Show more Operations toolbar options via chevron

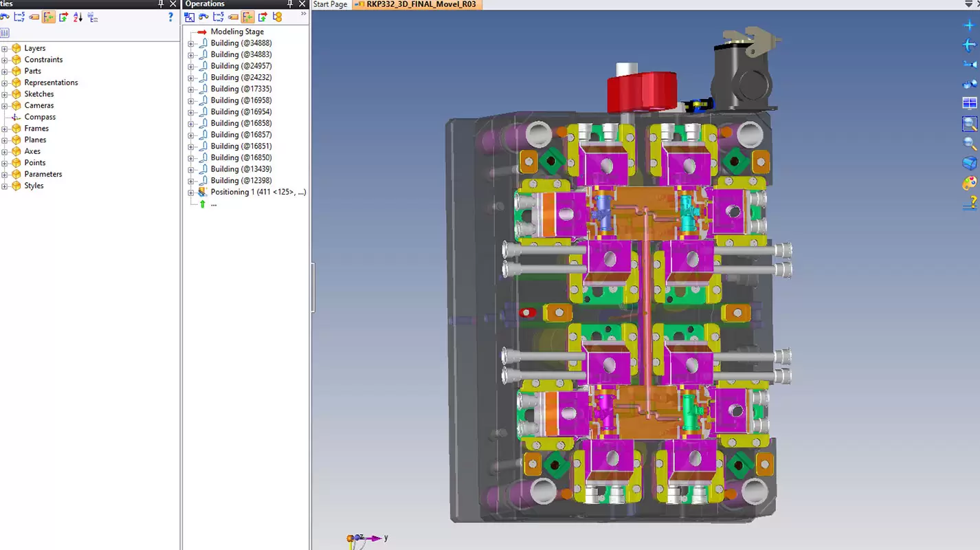pos(304,14)
